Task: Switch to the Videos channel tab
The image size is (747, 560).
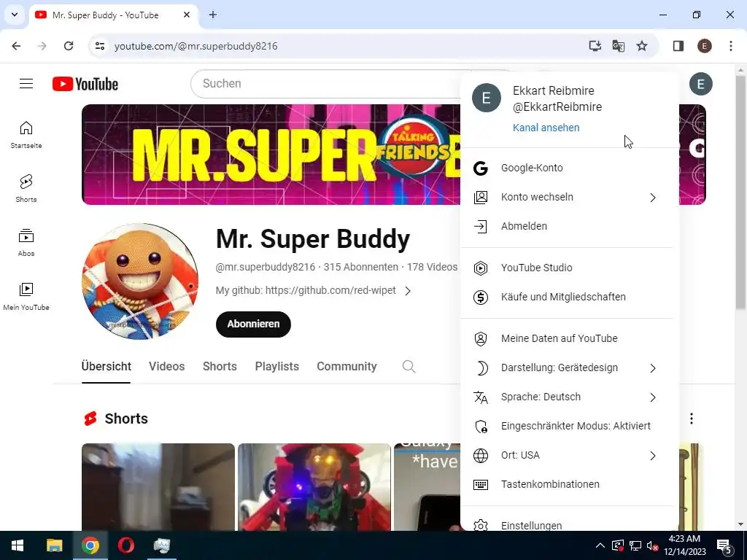Action: tap(167, 366)
